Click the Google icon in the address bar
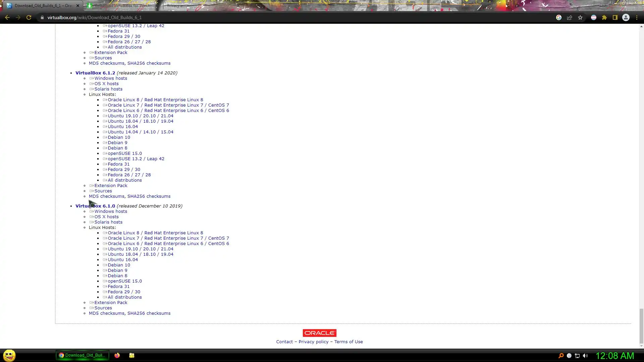 pyautogui.click(x=559, y=17)
